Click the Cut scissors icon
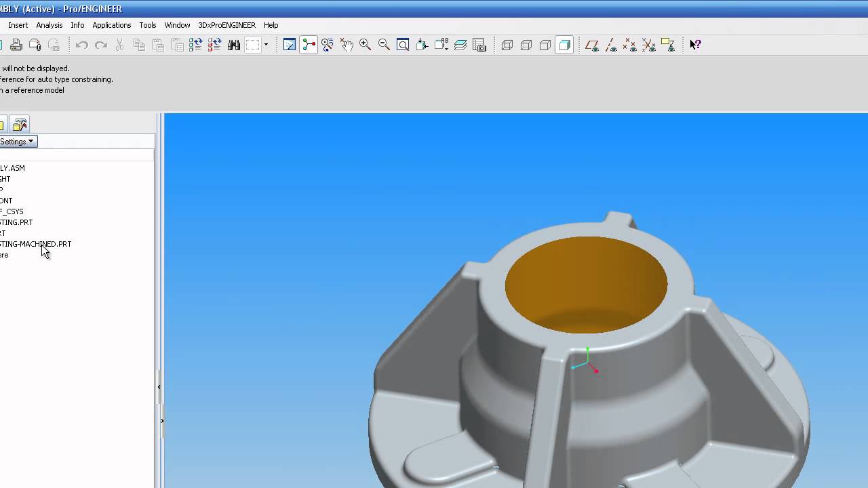 (120, 45)
